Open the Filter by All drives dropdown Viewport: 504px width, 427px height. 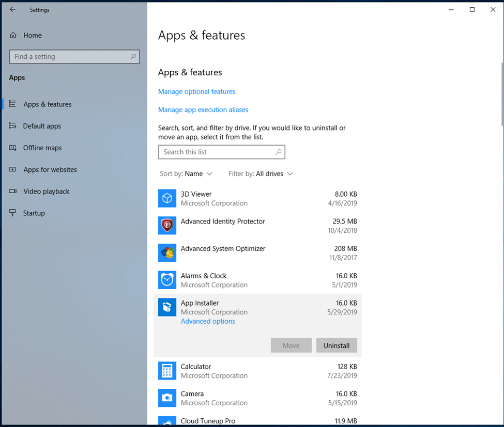click(x=261, y=173)
